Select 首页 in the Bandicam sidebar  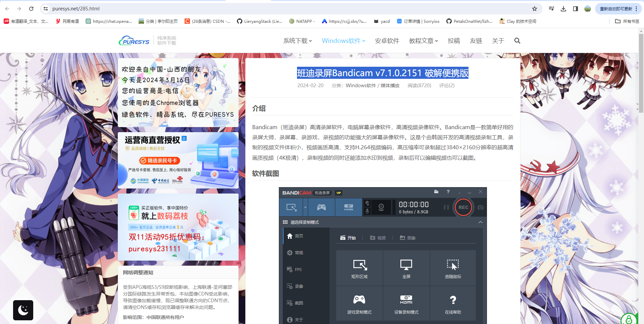click(306, 236)
